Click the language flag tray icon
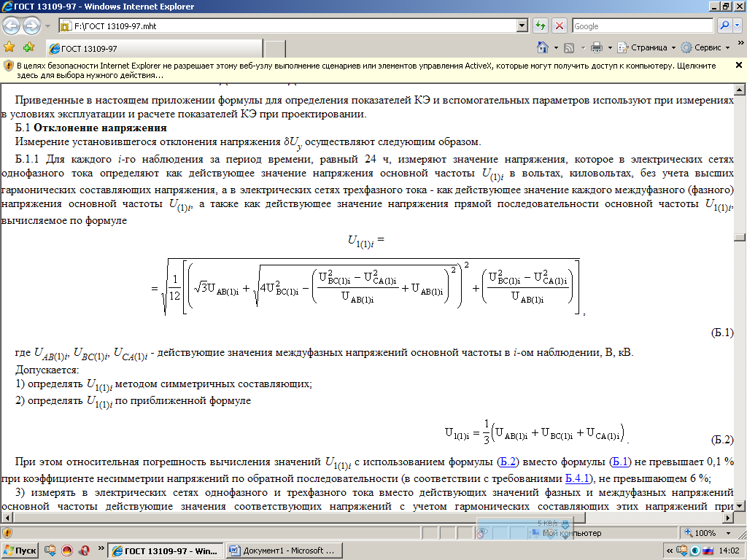The image size is (747, 560). [708, 551]
